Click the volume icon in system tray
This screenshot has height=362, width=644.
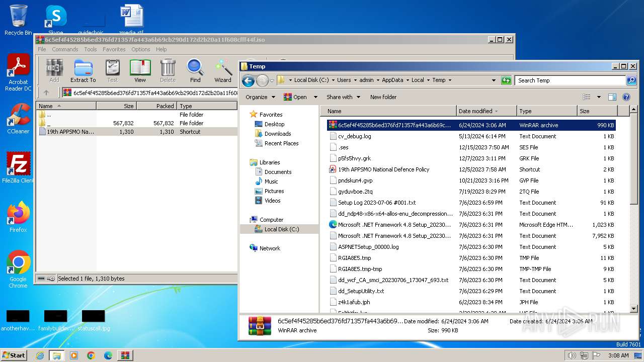tap(572, 355)
